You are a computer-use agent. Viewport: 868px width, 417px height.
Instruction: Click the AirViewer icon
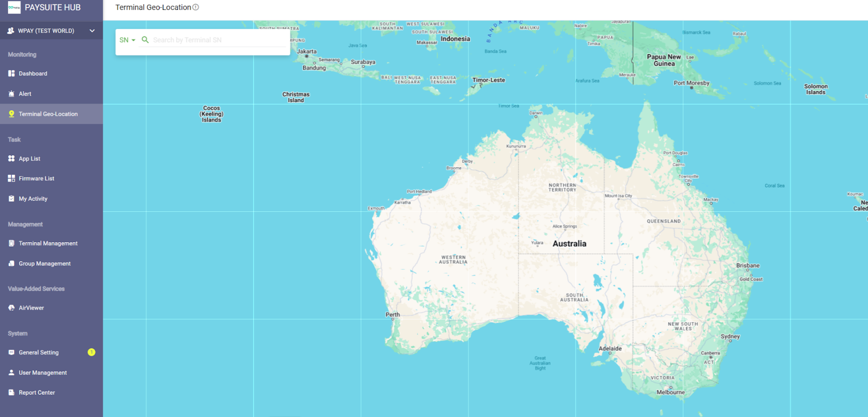coord(11,308)
